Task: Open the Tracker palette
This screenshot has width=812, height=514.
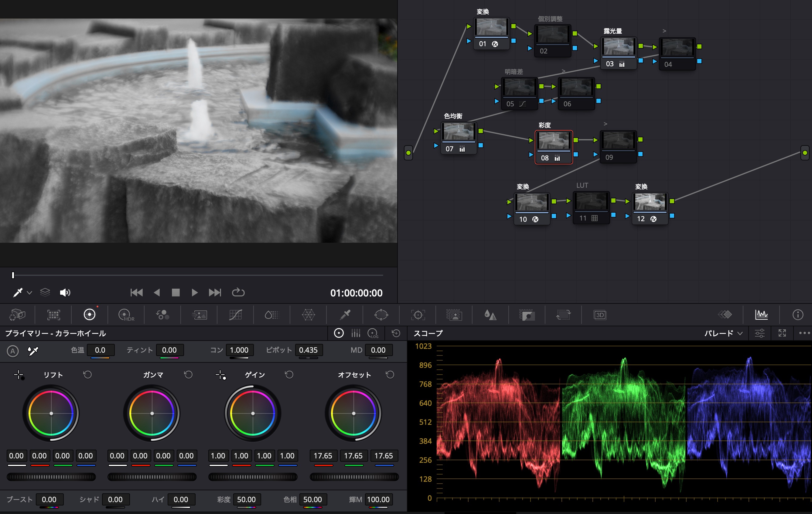Action: click(x=418, y=315)
